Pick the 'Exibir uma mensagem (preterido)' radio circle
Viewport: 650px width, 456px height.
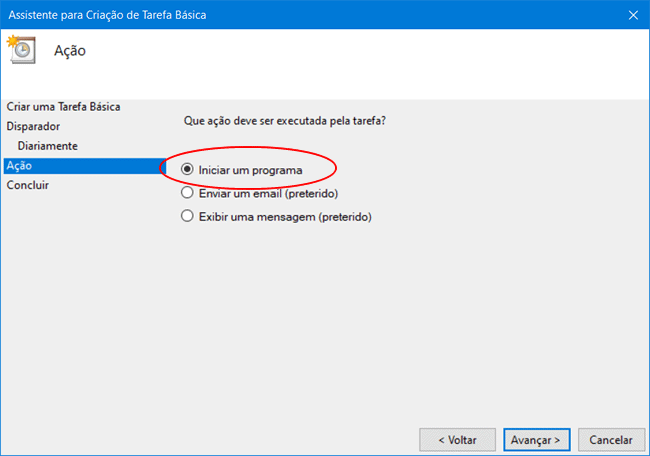187,216
